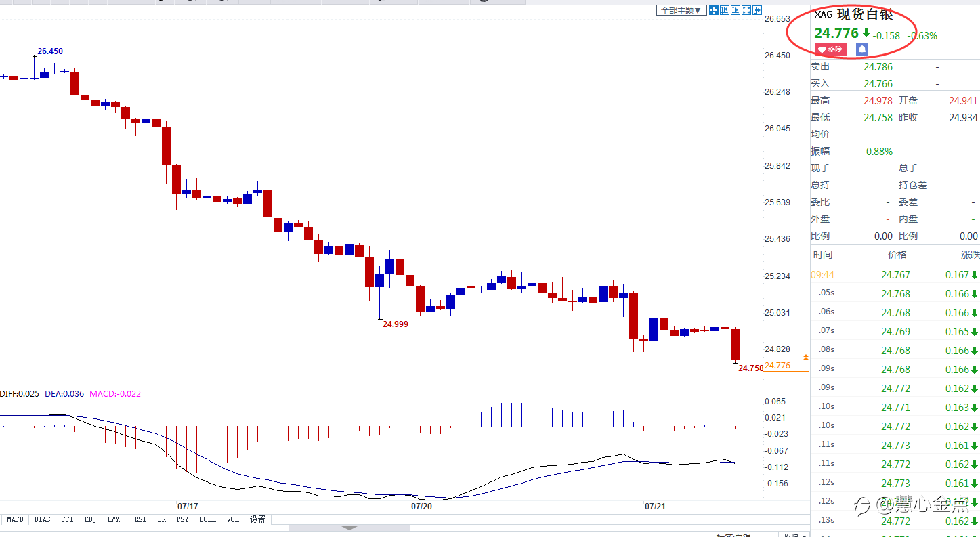Click the 07/20 date label on axis
Viewport: 980px width, 537px height.
(x=421, y=506)
